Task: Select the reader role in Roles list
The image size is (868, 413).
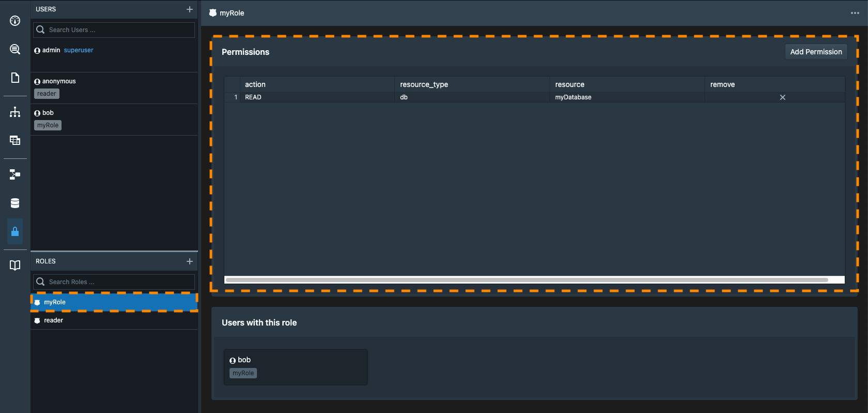Action: point(54,320)
